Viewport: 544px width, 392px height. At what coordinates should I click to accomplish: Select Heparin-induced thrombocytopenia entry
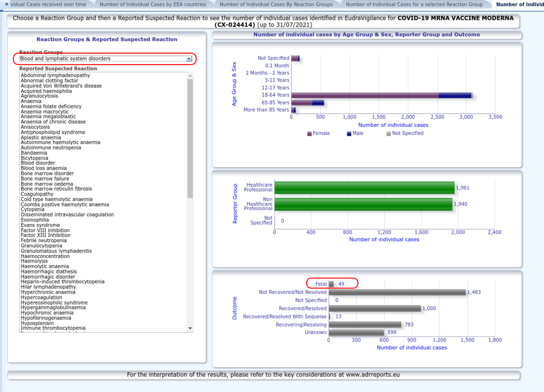coord(62,282)
